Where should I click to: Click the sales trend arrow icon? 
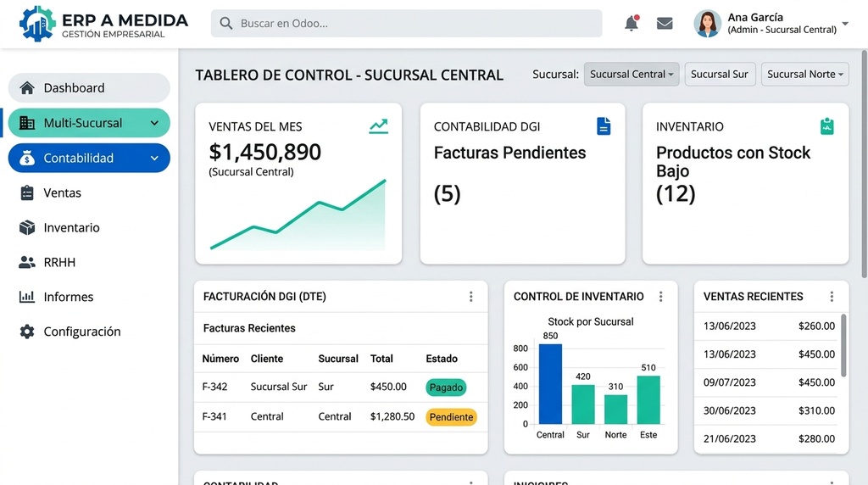tap(379, 126)
